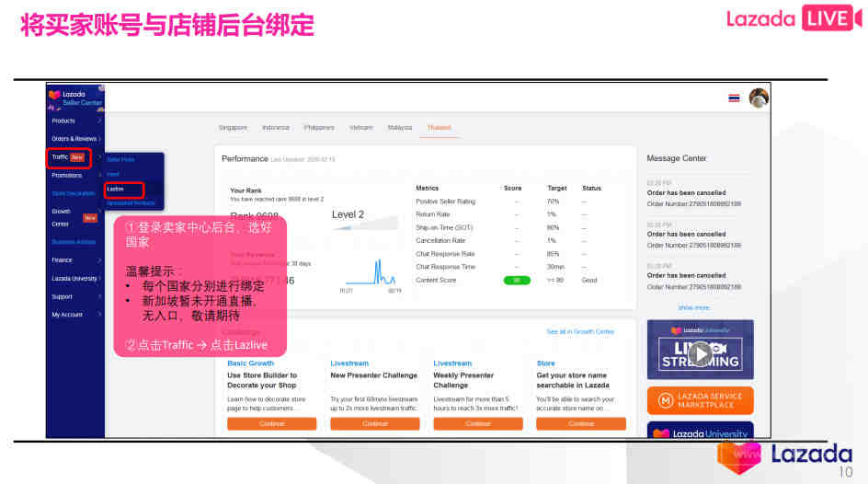Click the Cancellation Rate metric row
This screenshot has height=484, width=868.
click(x=508, y=241)
